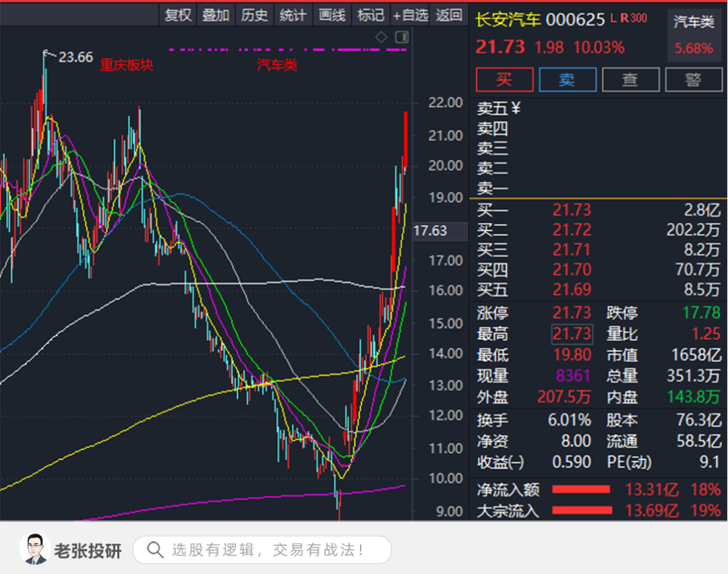Click the 老张投研 avatar picture
This screenshot has height=574, width=728.
tap(35, 549)
